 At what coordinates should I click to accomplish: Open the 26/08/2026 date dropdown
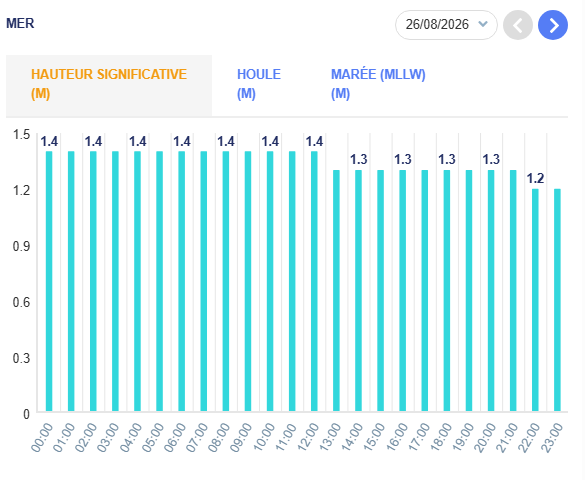click(446, 25)
